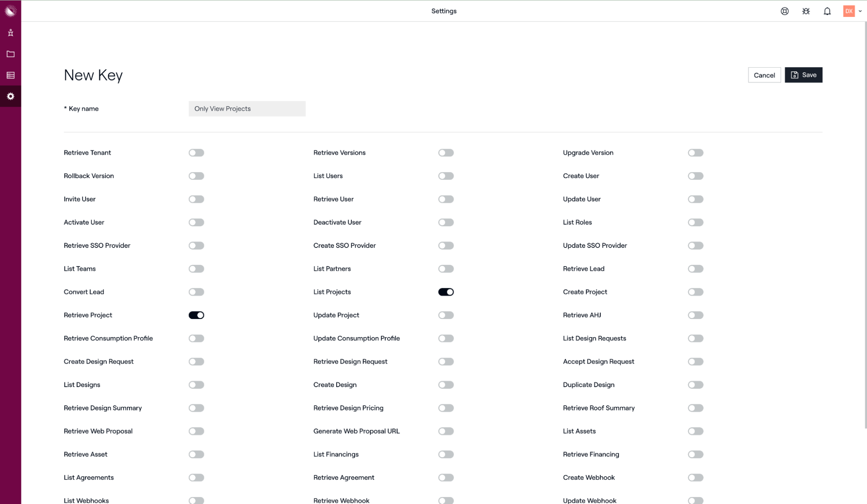
Task: Turn on the List Designs toggle
Action: tap(196, 385)
